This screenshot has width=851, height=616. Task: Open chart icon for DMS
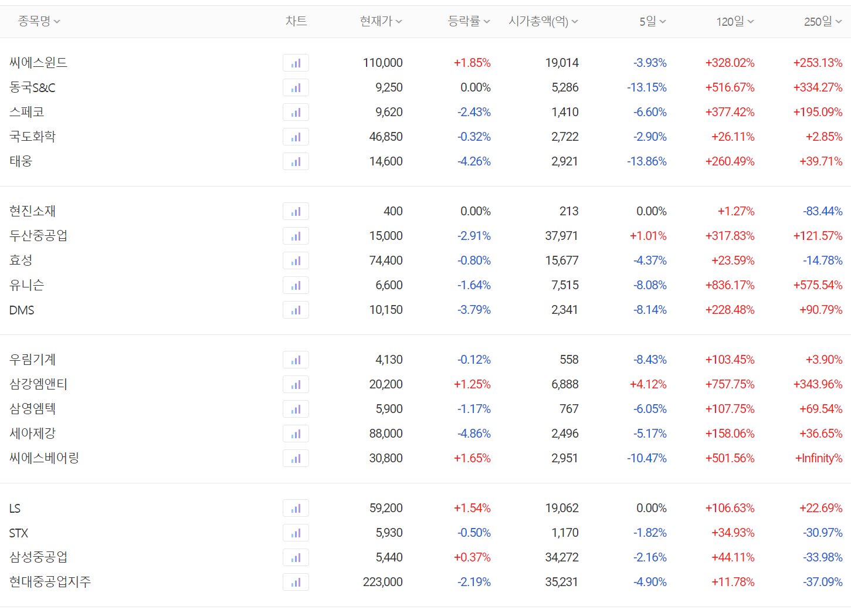pos(296,310)
